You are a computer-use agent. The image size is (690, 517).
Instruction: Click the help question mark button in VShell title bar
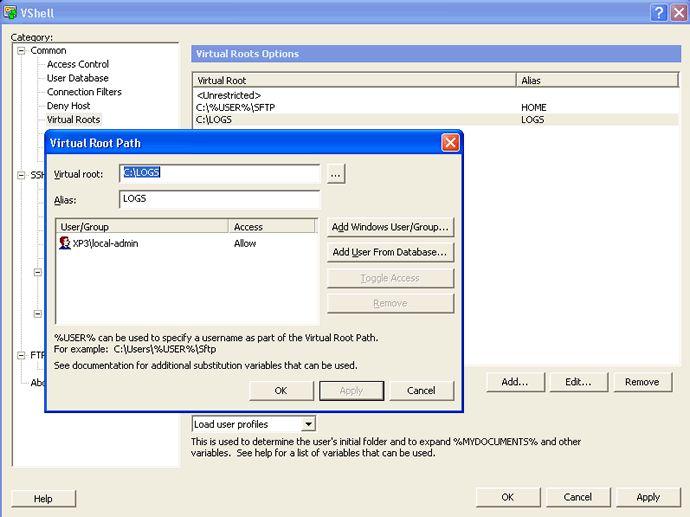tap(658, 12)
